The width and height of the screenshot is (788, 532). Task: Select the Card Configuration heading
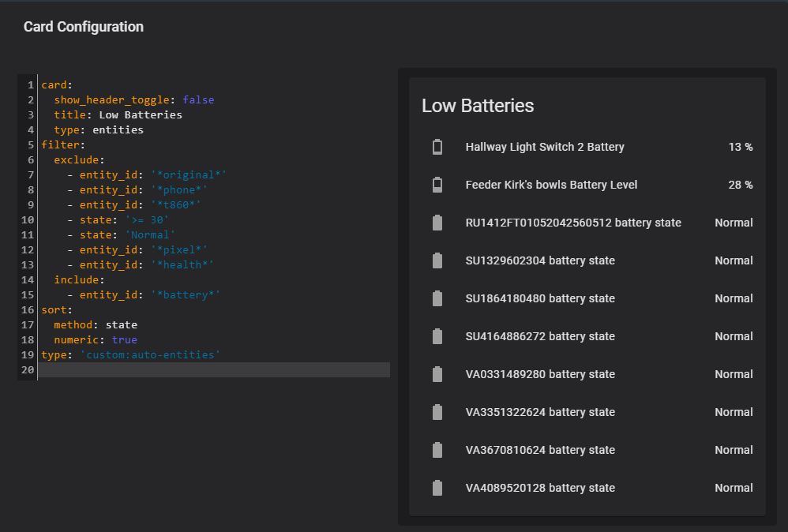click(82, 26)
